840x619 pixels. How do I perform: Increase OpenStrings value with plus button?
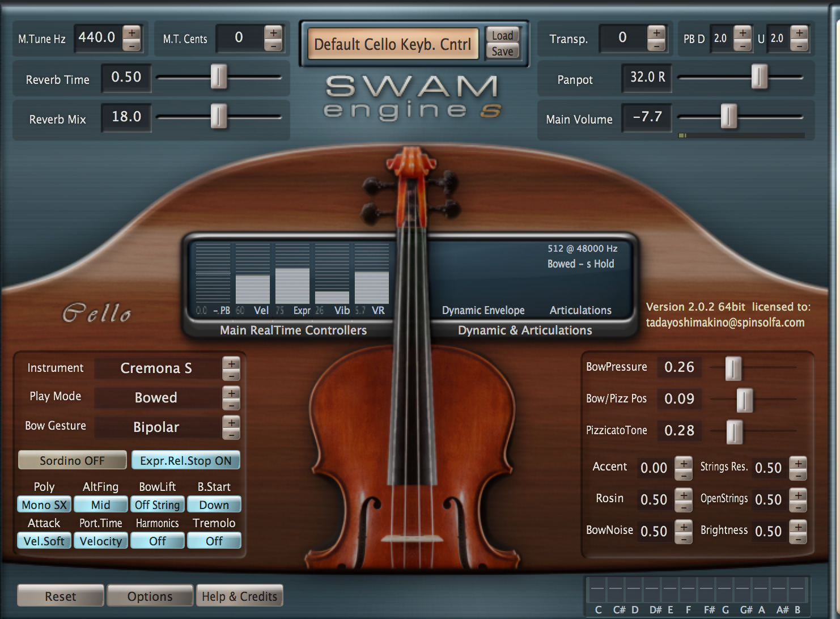click(798, 494)
